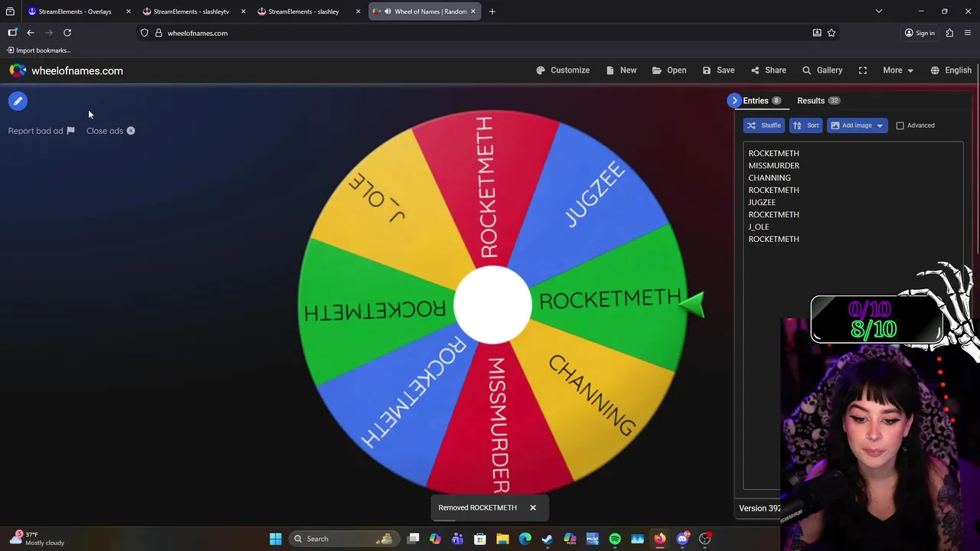Open Microsoft Teams from taskbar

coord(457,539)
